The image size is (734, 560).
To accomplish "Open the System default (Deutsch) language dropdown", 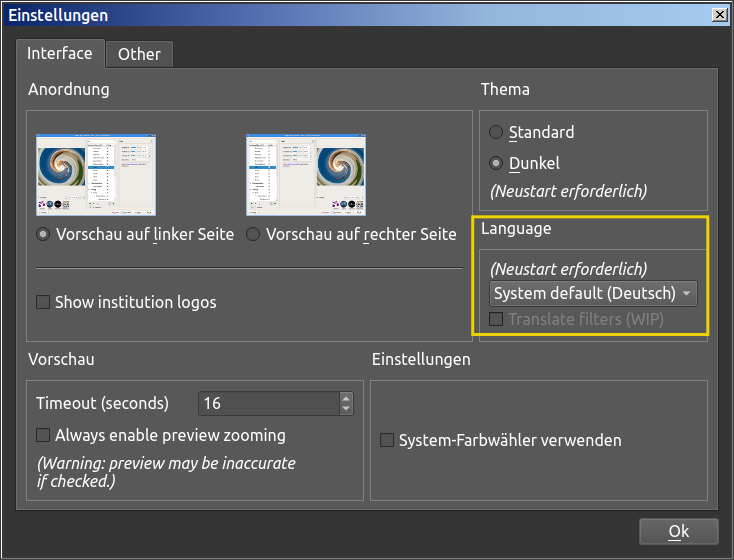I will tap(583, 293).
